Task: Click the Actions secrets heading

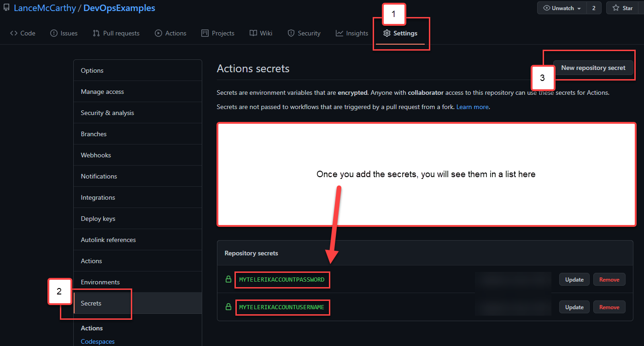Action: [x=253, y=69]
